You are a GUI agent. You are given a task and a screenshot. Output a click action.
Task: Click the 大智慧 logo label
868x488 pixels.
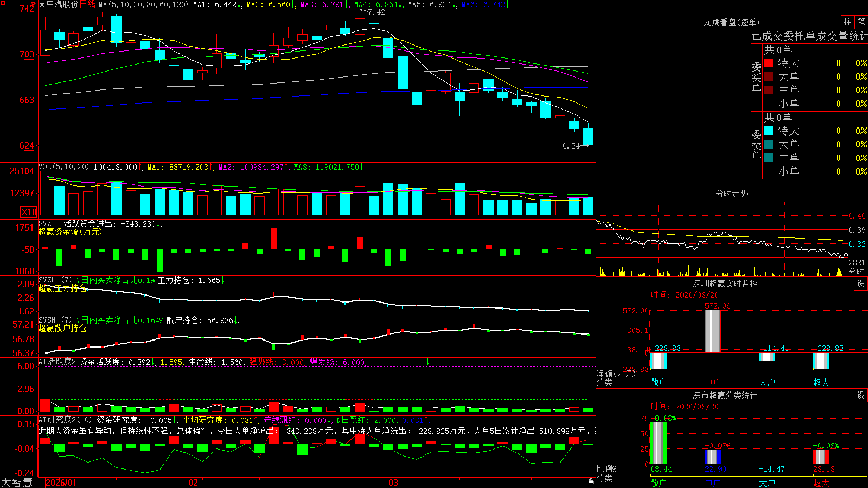point(17,483)
